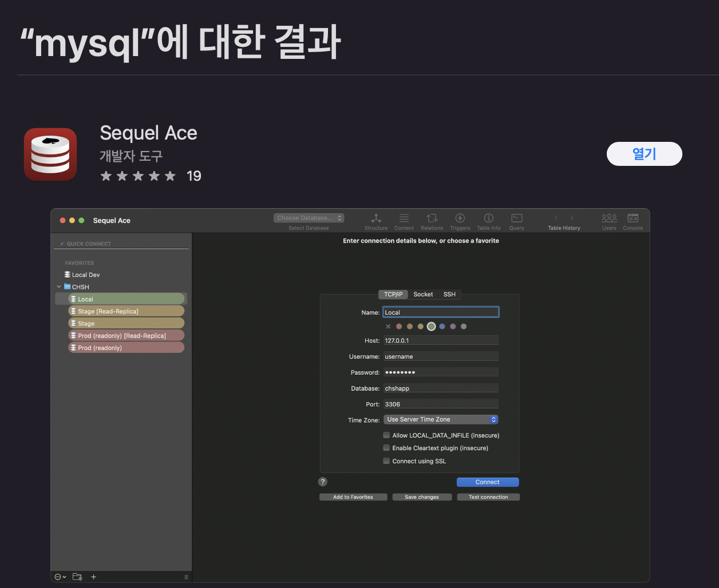Click the Port field 3306
Viewport: 719px width, 588px height.
pyautogui.click(x=441, y=404)
